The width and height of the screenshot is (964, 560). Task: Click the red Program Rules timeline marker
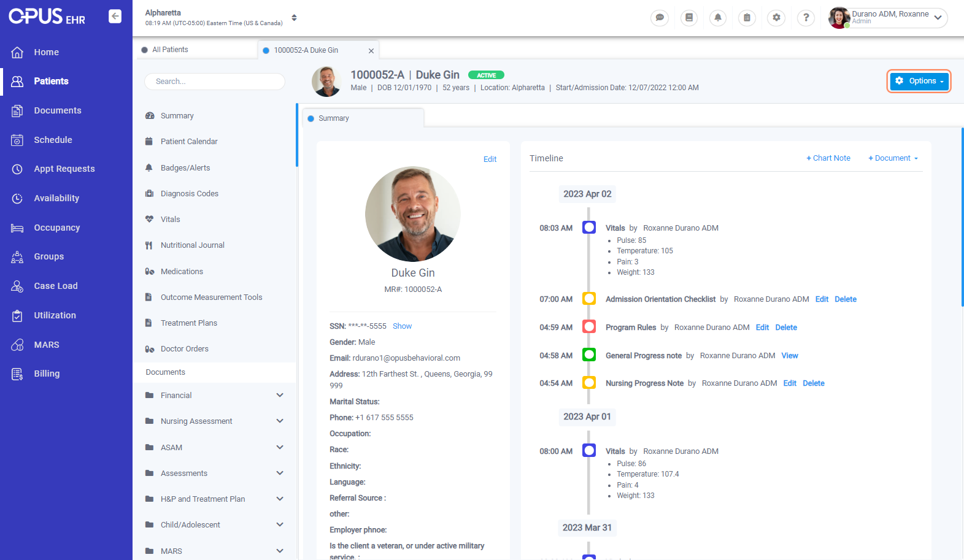click(589, 326)
